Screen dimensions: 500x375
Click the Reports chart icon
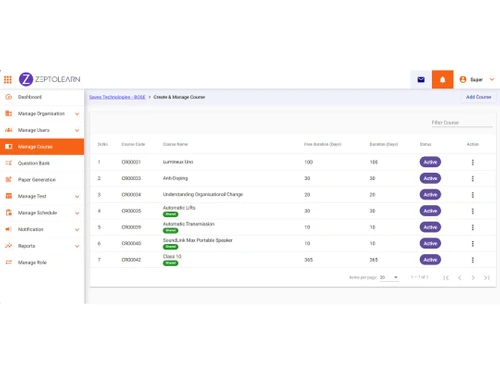point(9,246)
